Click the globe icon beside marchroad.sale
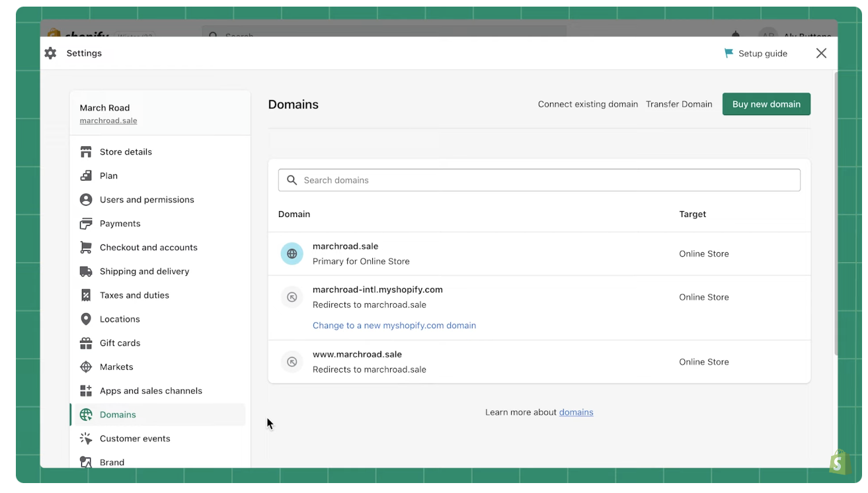The height and width of the screenshot is (493, 868). click(292, 253)
